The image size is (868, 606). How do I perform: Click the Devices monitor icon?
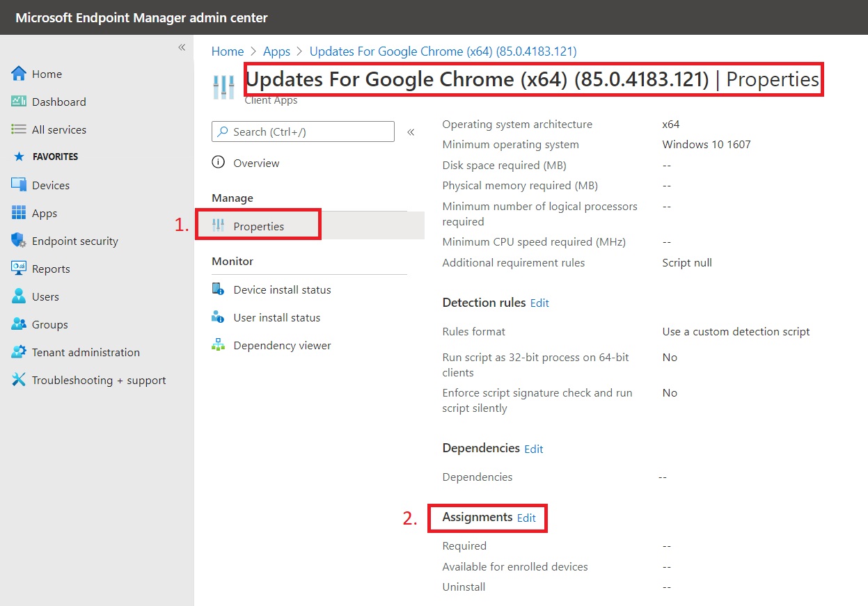pos(19,185)
